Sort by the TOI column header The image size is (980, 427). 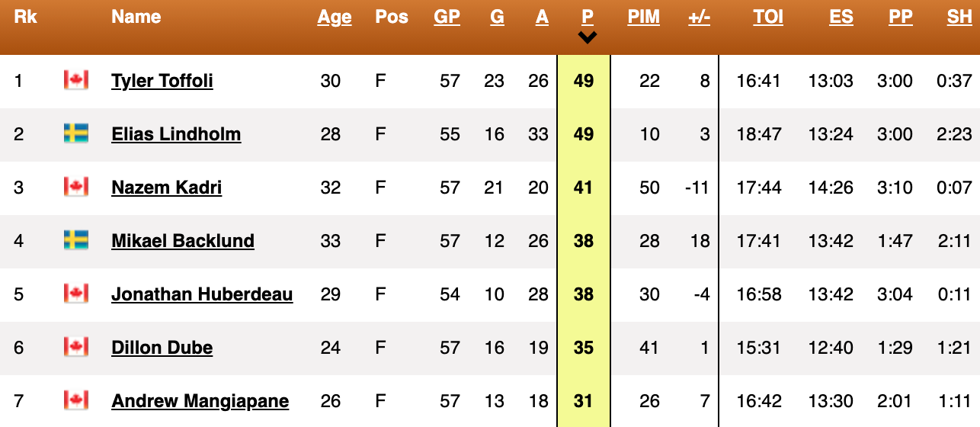coord(768,18)
